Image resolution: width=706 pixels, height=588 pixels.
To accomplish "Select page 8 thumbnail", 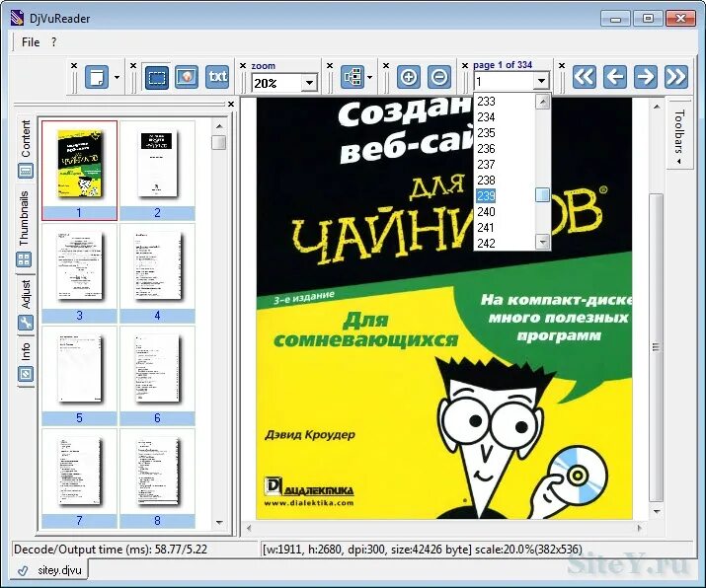I will (x=157, y=478).
